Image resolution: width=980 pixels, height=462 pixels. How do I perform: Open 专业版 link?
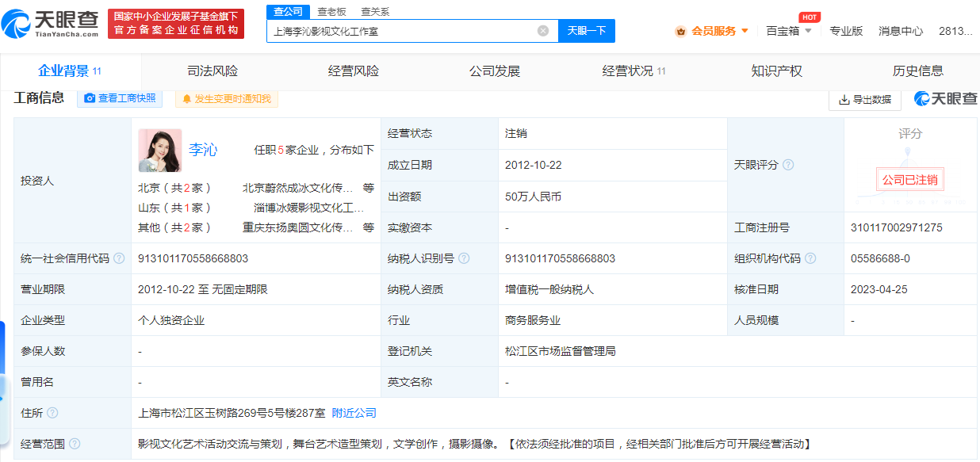[846, 31]
